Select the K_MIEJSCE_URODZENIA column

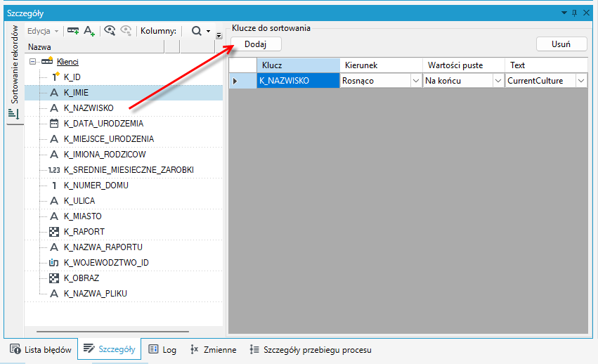(109, 139)
